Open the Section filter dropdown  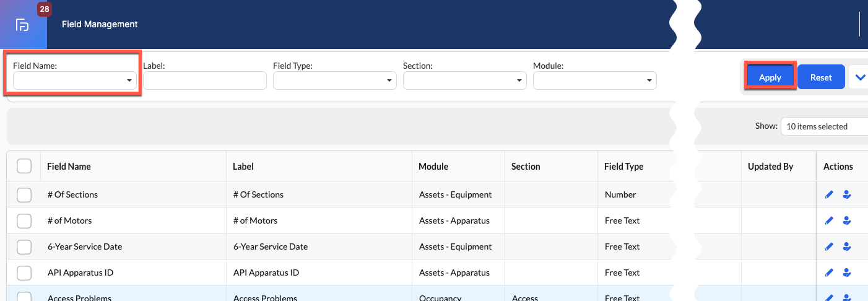click(465, 81)
